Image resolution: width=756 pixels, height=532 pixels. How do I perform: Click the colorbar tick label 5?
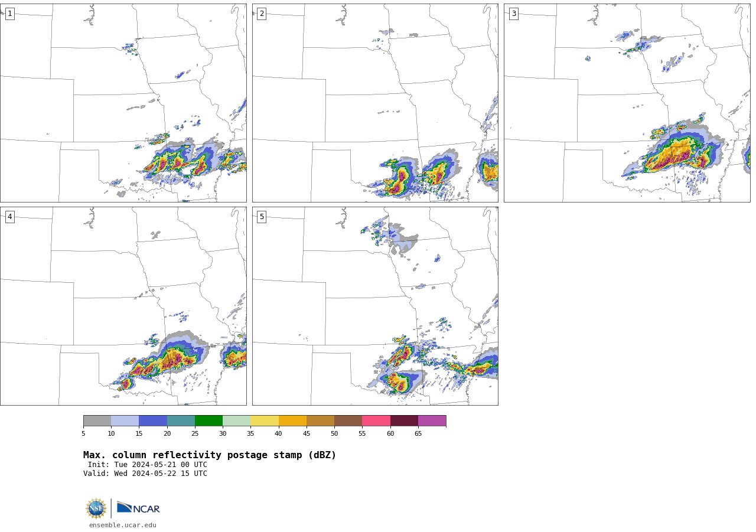click(83, 433)
